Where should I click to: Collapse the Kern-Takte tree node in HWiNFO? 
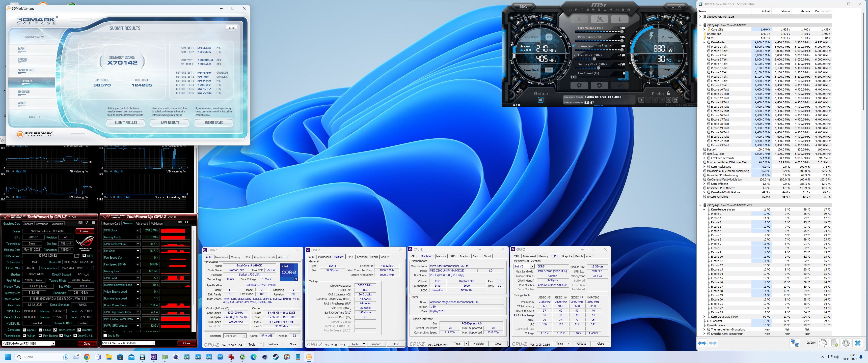coord(704,42)
